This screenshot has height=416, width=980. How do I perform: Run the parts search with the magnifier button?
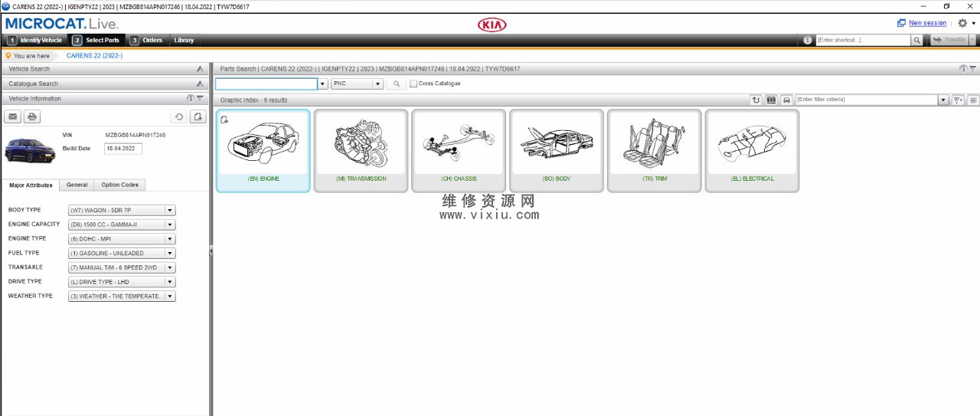click(396, 84)
